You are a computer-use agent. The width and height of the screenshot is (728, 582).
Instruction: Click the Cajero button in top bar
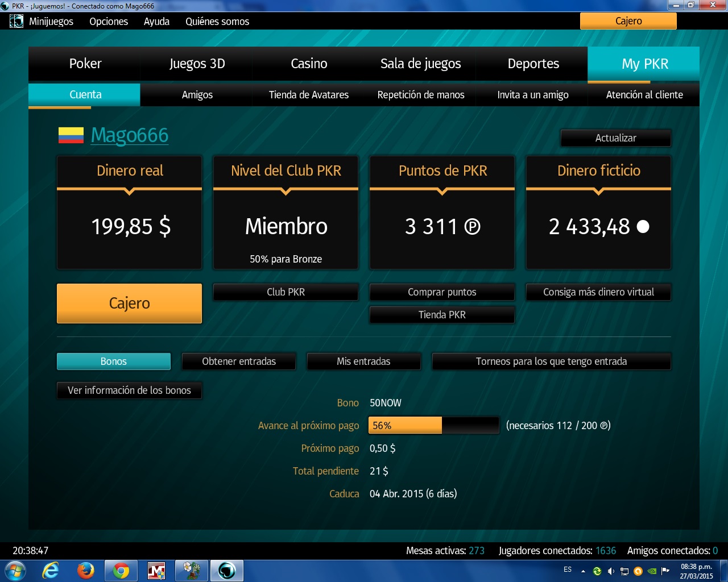(x=628, y=21)
